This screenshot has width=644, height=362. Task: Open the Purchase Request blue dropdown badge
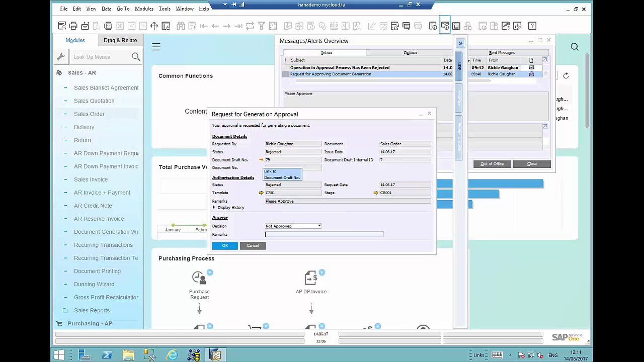coord(210,273)
